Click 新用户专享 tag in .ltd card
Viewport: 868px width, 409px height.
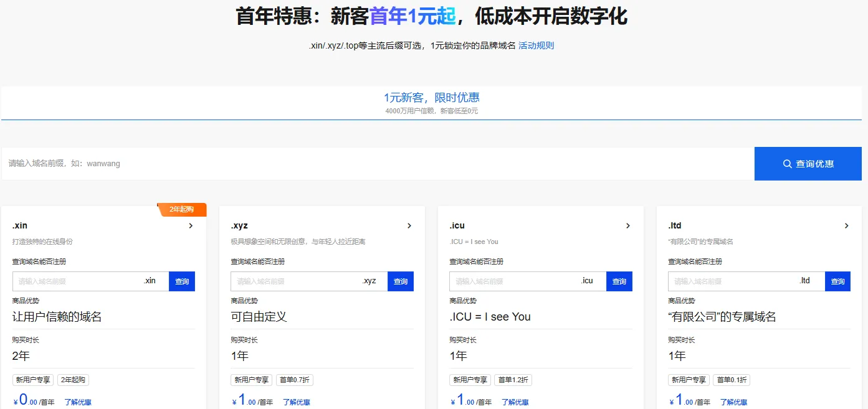click(x=689, y=380)
